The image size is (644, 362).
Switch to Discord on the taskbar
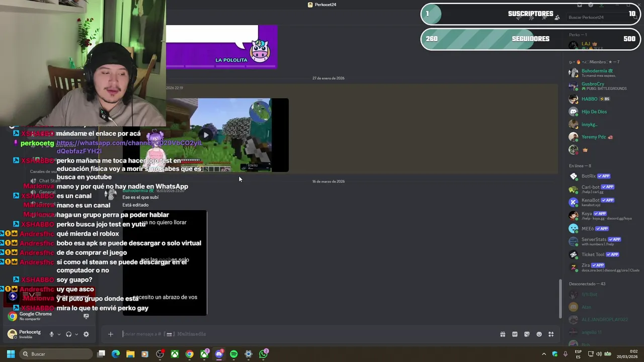click(219, 354)
